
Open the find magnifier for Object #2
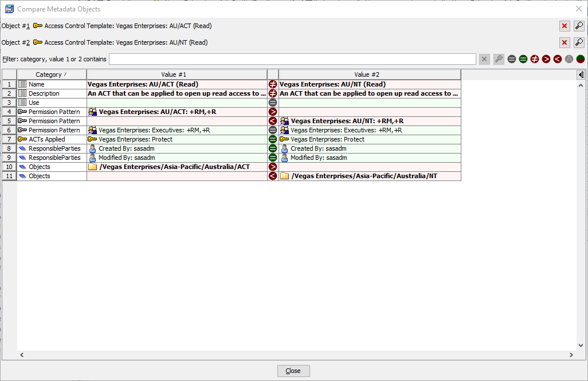click(x=579, y=42)
